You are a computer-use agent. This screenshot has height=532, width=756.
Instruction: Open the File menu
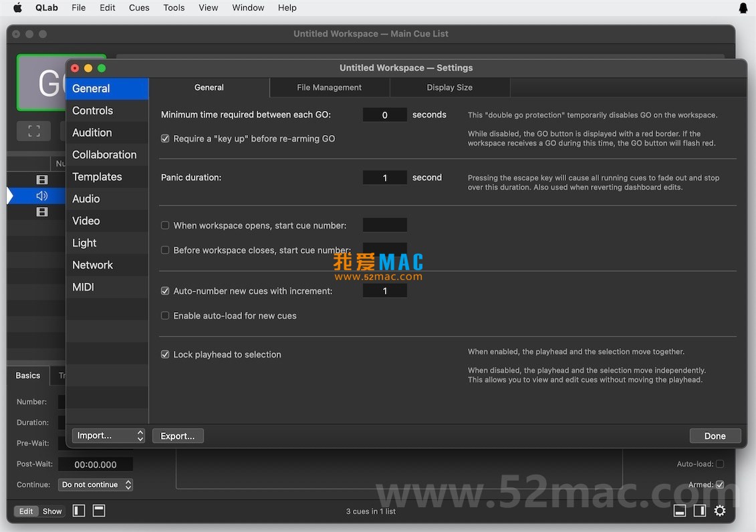pyautogui.click(x=79, y=8)
